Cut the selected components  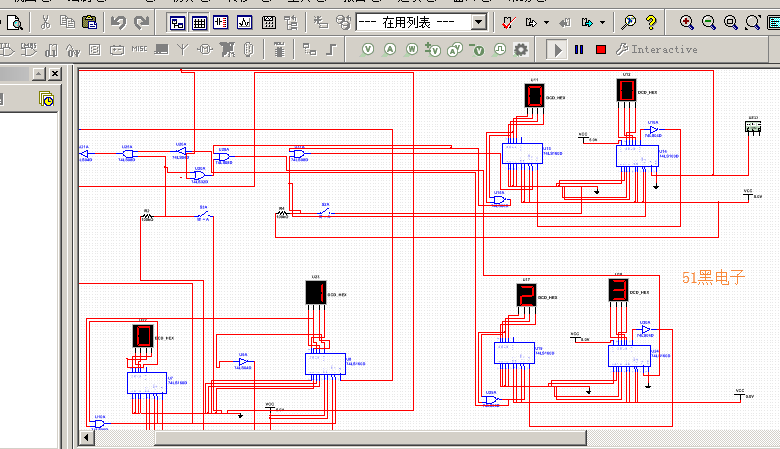pyautogui.click(x=45, y=22)
